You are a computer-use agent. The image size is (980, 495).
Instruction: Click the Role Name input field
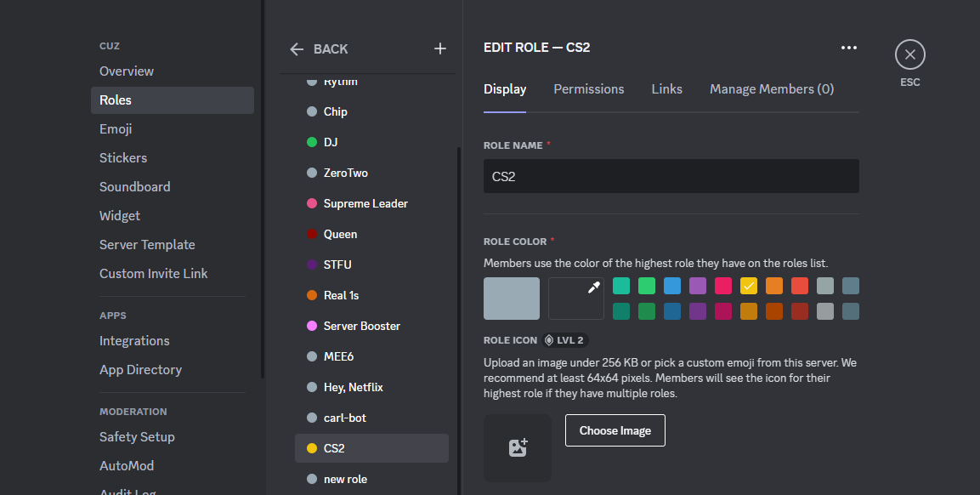(x=671, y=176)
